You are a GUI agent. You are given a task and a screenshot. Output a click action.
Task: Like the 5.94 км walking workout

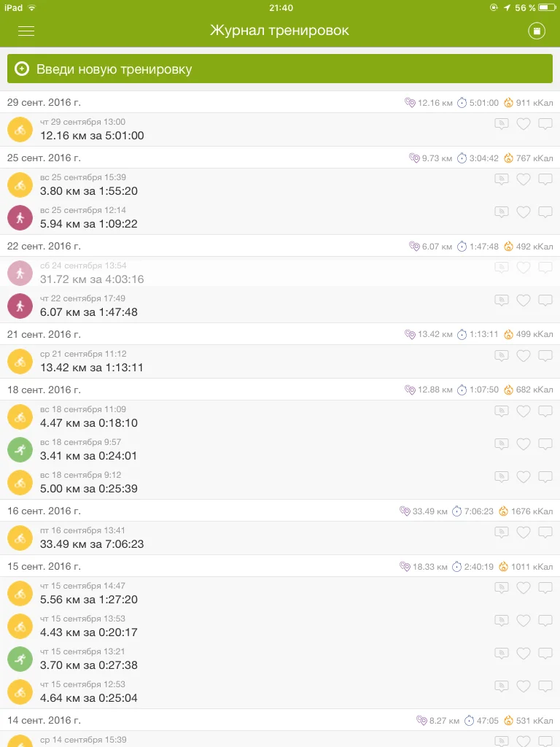[x=523, y=212]
